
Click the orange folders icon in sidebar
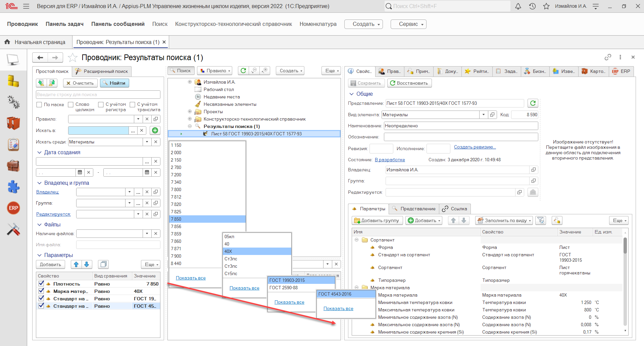click(13, 123)
